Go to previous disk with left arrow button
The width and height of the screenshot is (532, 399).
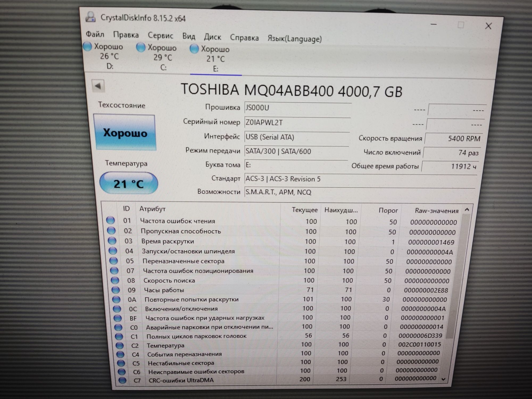[98, 86]
